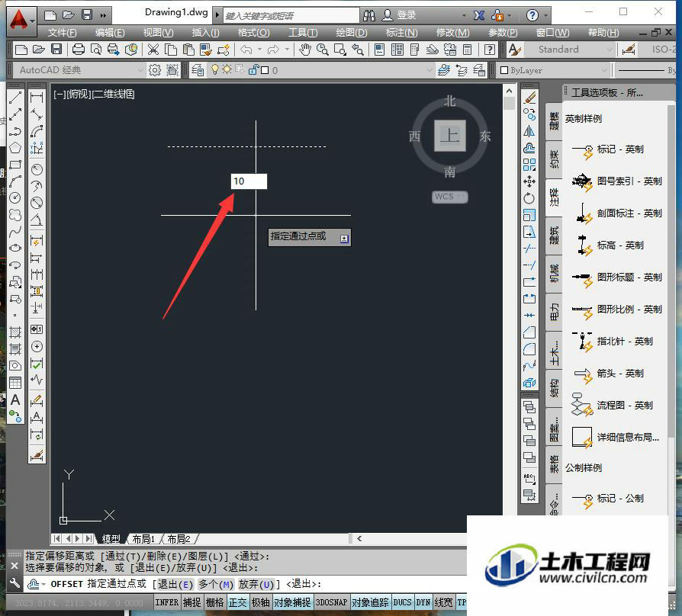Open the 编辑(E) menu

click(110, 33)
